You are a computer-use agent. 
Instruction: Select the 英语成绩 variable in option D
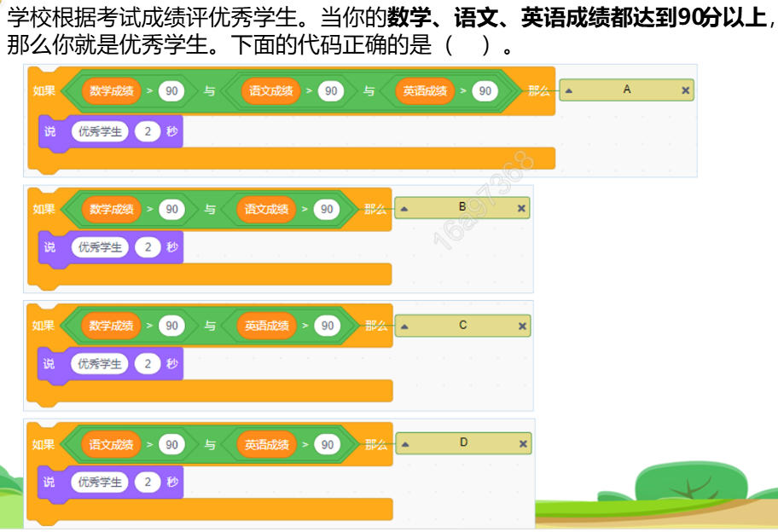pyautogui.click(x=267, y=445)
